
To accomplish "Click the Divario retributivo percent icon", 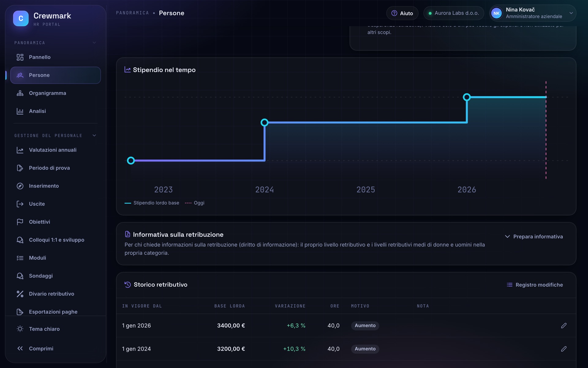I will [20, 294].
